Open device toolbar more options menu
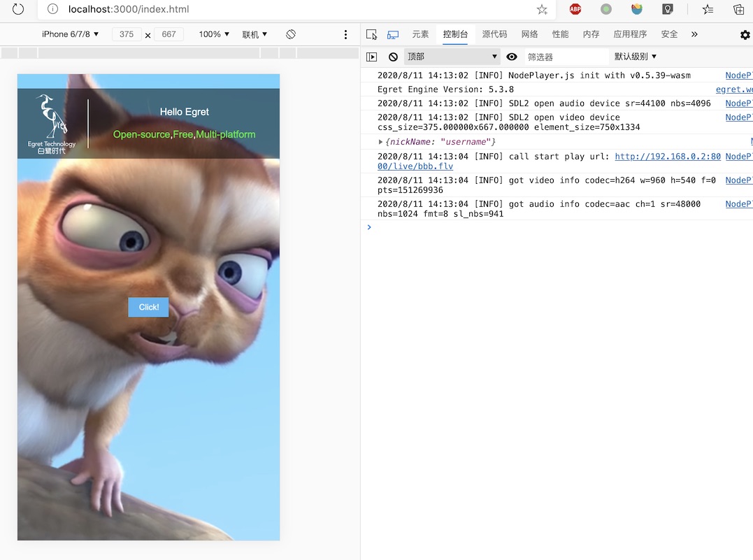This screenshot has width=753, height=560. pyautogui.click(x=345, y=34)
